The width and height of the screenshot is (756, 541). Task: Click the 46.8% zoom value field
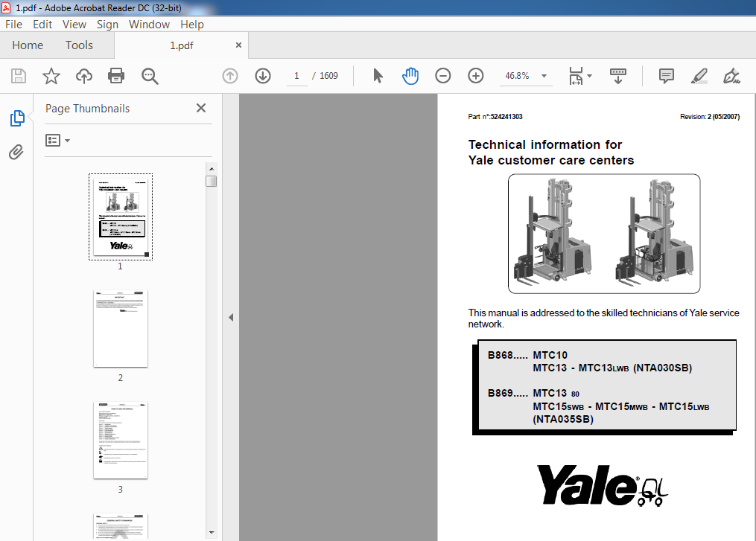(517, 76)
